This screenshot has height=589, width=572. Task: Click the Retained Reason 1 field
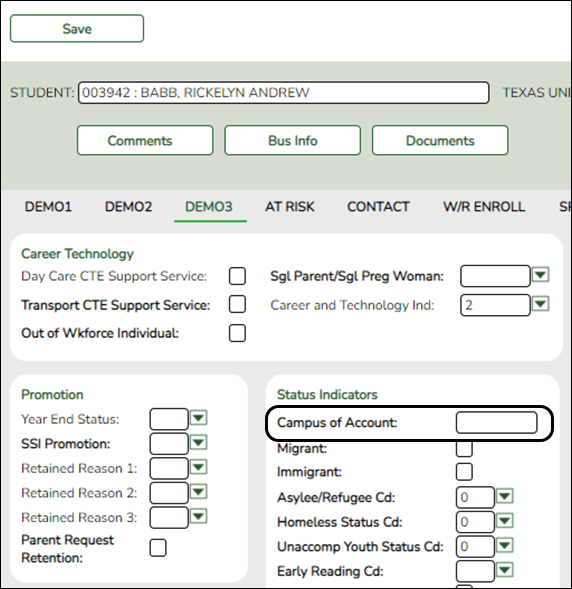point(169,468)
